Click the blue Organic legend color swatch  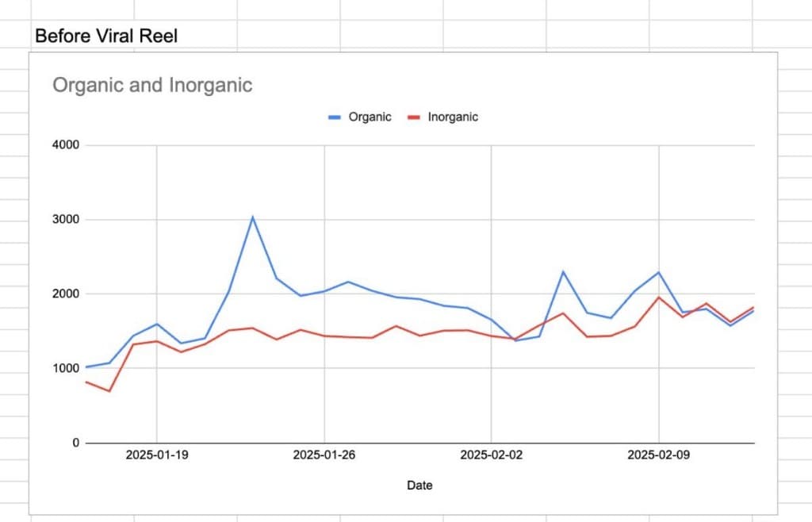335,117
